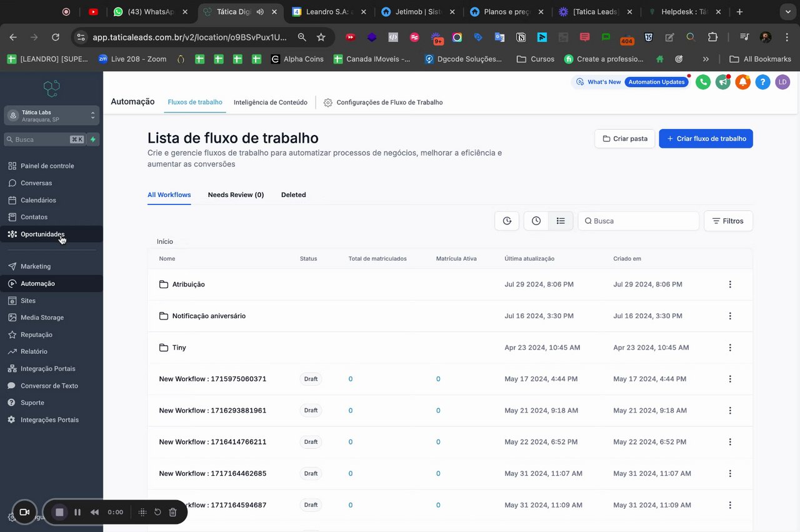
Task: Open the Atribuição folder
Action: click(188, 284)
